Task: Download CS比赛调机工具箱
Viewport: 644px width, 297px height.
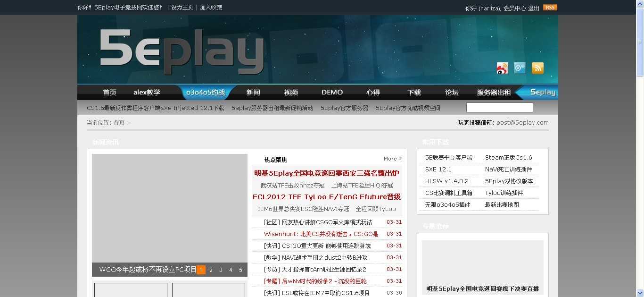Action: pos(448,193)
